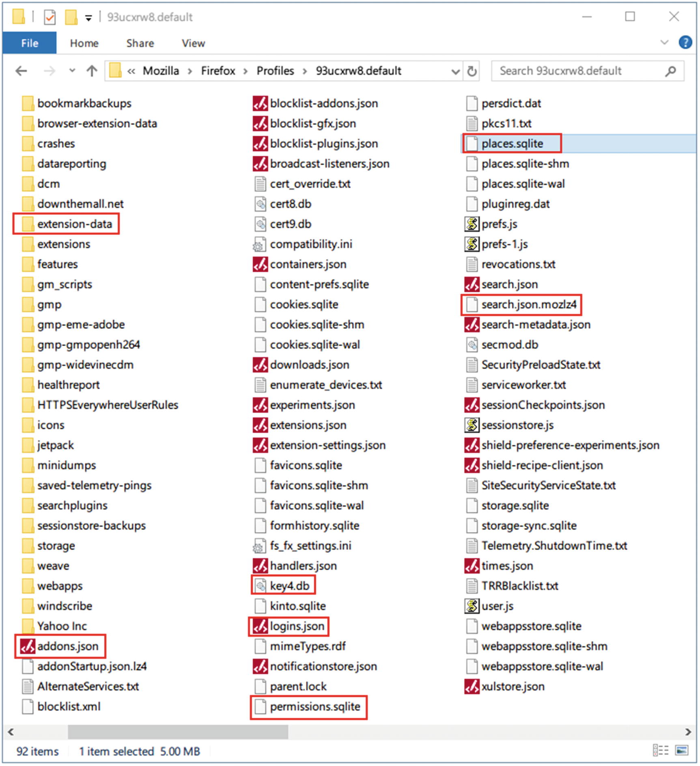Select the mimeTypes.rdf file name
The width and height of the screenshot is (700, 766).
click(x=308, y=646)
